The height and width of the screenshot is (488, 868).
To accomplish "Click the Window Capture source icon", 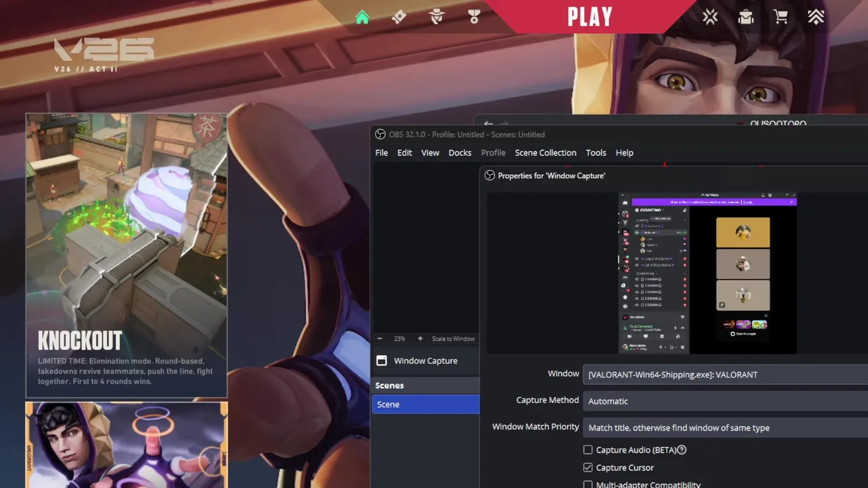I will 382,361.
